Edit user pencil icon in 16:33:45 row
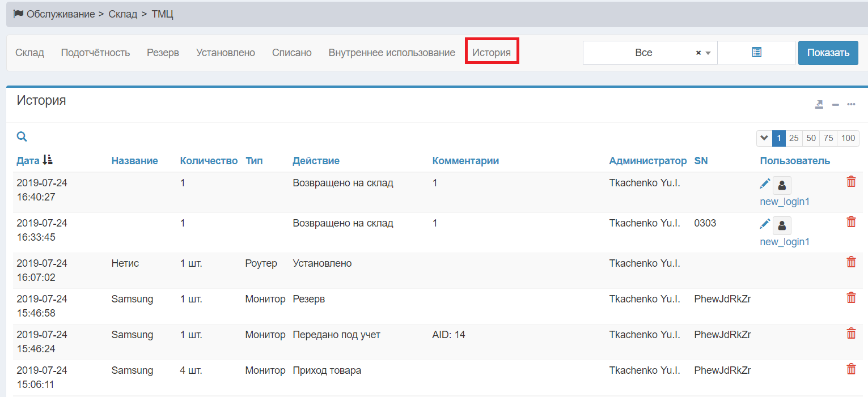The height and width of the screenshot is (397, 868). (765, 224)
